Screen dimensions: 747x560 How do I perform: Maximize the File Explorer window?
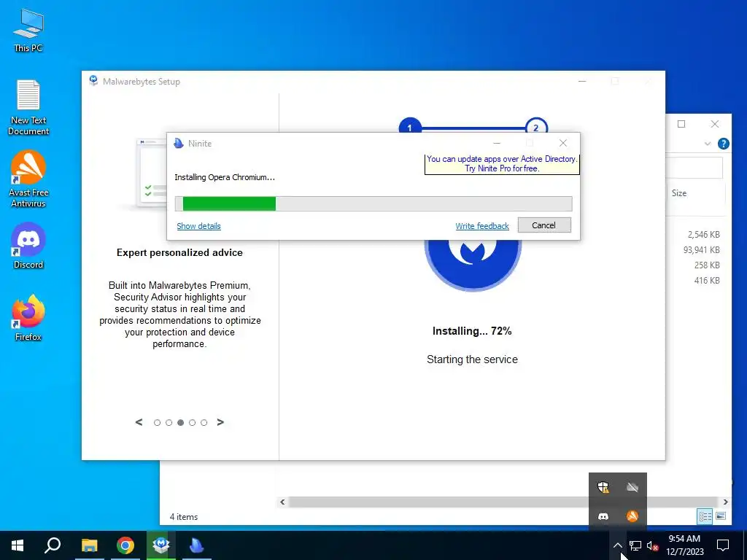(681, 124)
